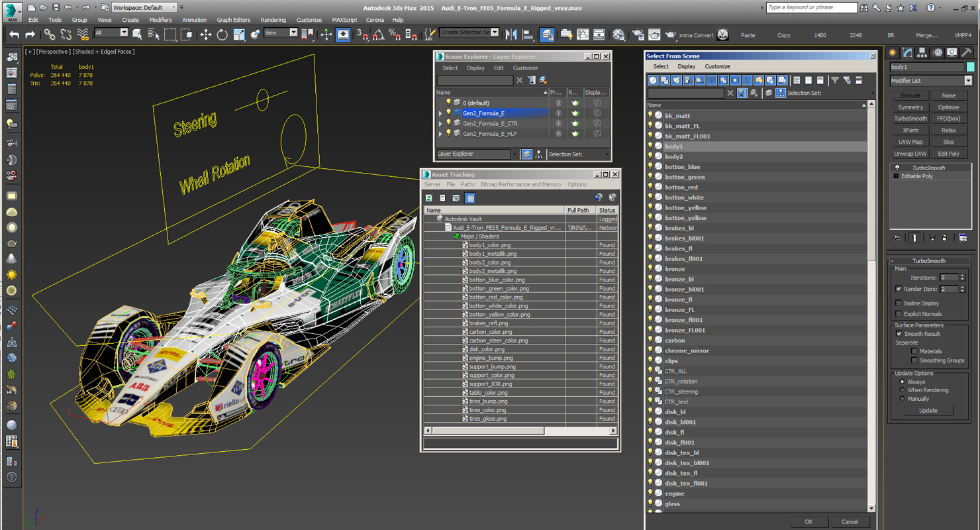Image resolution: width=980 pixels, height=530 pixels.
Task: Click the Update button
Action: tap(928, 410)
